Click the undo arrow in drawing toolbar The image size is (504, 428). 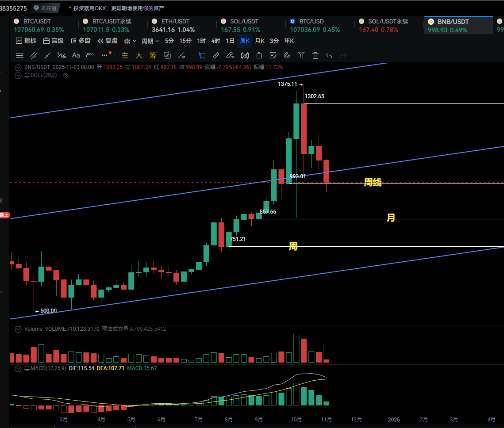[x=329, y=55]
